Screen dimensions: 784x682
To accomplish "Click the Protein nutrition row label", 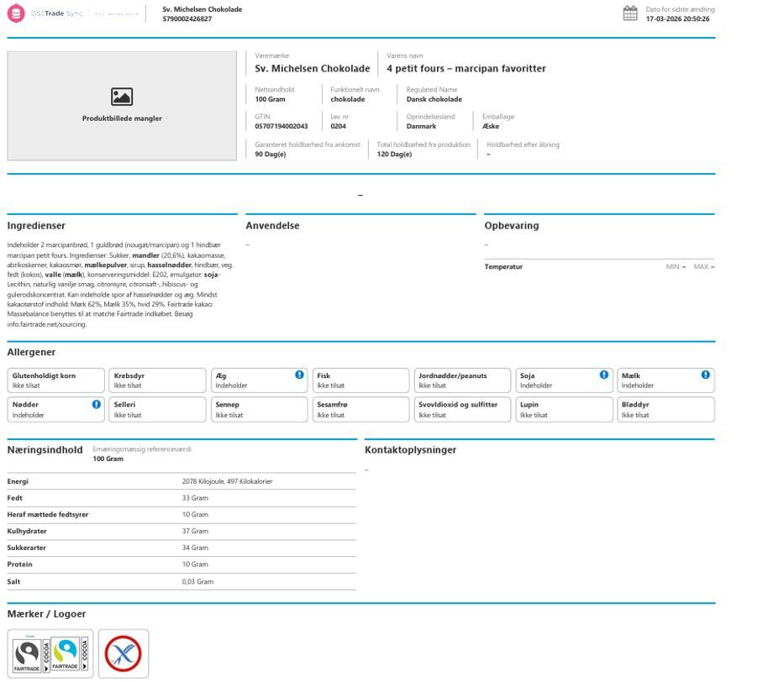I will (x=19, y=564).
